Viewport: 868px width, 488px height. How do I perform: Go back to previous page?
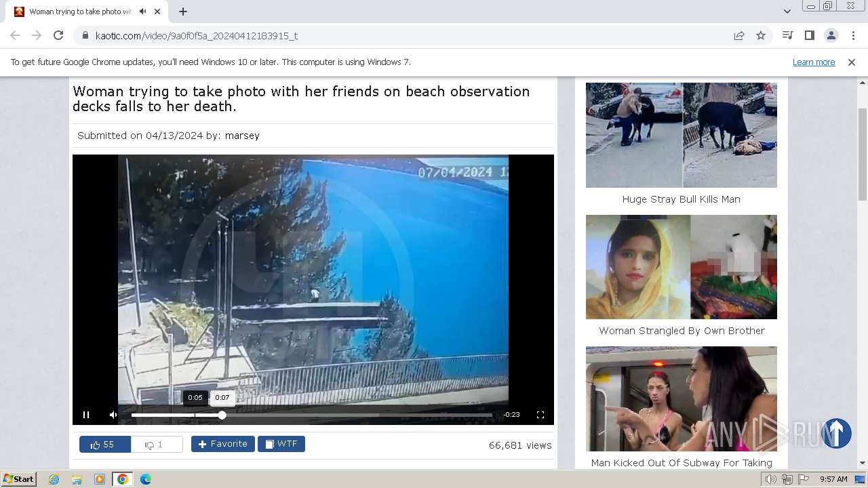click(15, 35)
